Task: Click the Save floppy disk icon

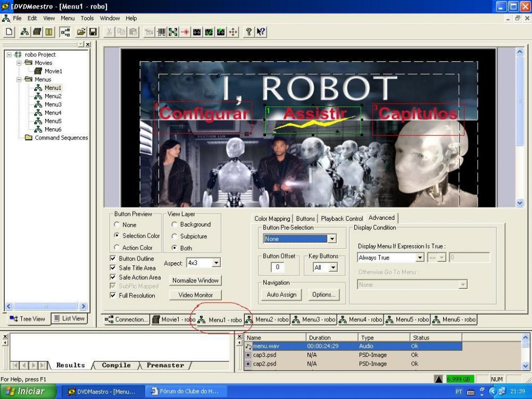Action: [93, 32]
